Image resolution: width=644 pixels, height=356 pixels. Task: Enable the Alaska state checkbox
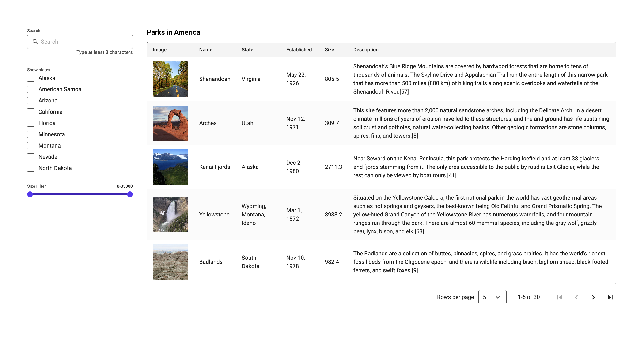(x=31, y=78)
